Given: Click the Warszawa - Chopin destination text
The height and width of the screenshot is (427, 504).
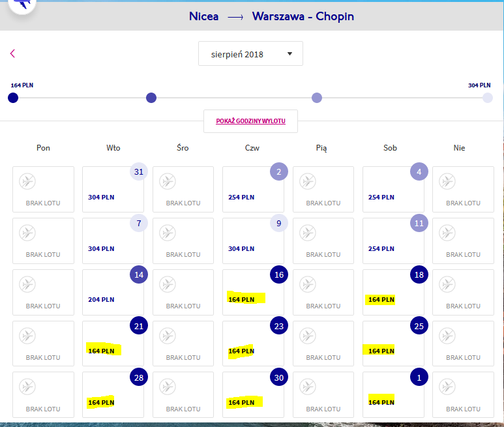Looking at the screenshot, I should [303, 16].
